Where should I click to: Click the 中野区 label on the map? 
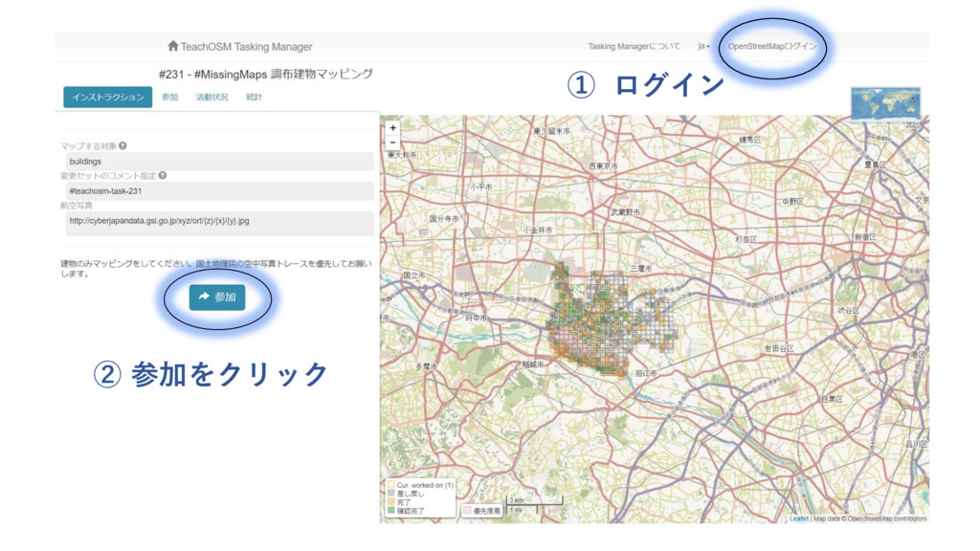coord(792,202)
